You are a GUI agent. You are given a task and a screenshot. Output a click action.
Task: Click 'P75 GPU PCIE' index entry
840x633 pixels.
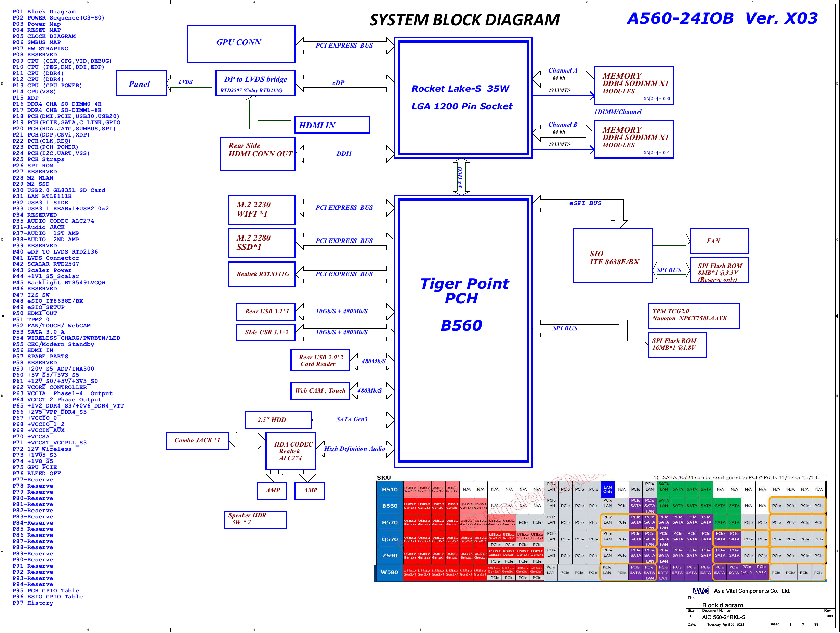(x=35, y=468)
